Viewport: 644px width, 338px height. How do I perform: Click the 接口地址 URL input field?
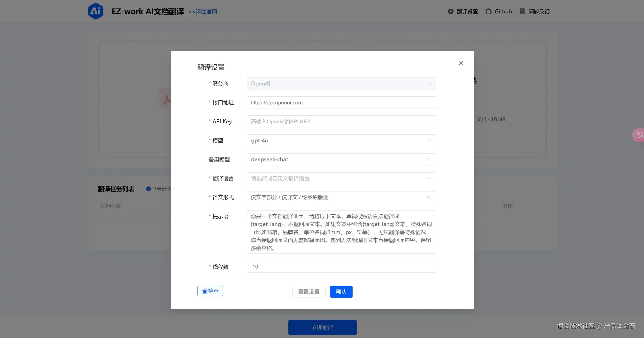point(341,102)
